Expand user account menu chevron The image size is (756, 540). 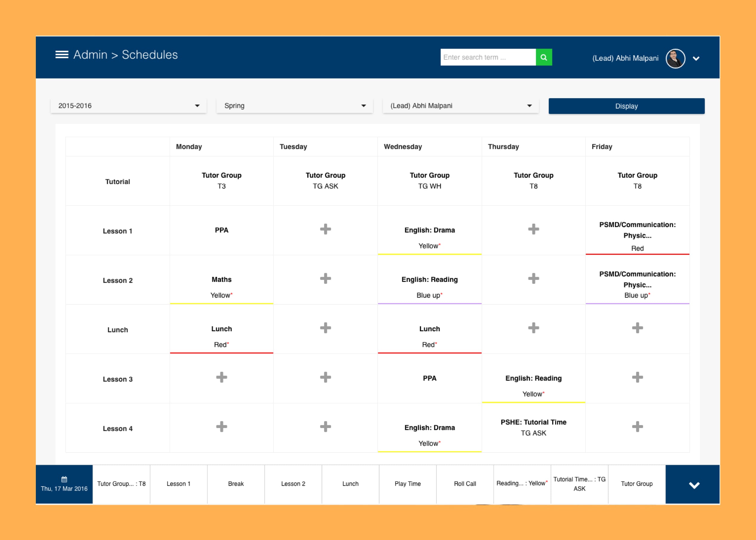[x=696, y=59]
